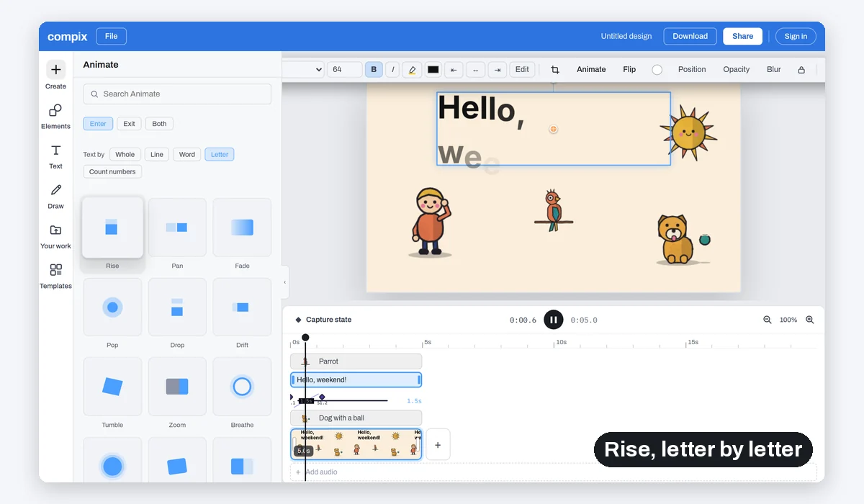Open the Create panel in the sidebar
The height and width of the screenshot is (504, 864).
[x=55, y=75]
